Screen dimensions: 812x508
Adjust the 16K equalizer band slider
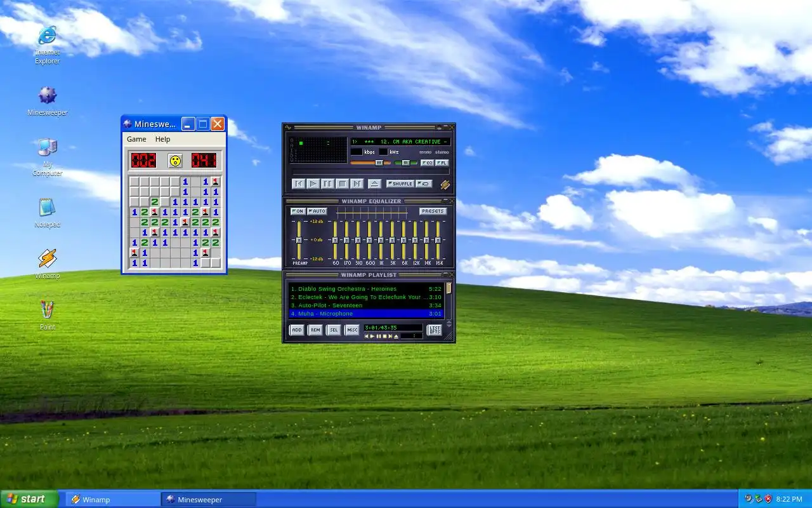[x=438, y=240]
